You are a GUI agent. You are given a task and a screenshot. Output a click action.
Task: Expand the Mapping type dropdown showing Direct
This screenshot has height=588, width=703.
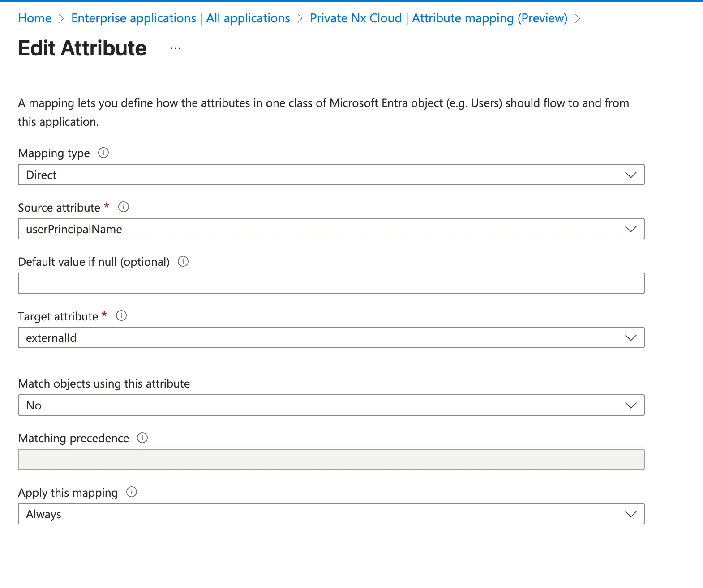(331, 175)
